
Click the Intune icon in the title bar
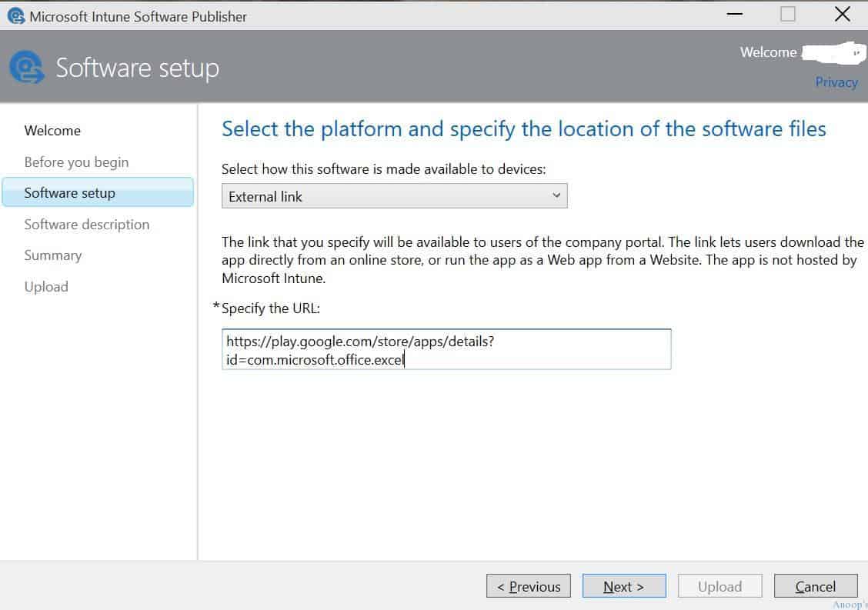(16, 16)
